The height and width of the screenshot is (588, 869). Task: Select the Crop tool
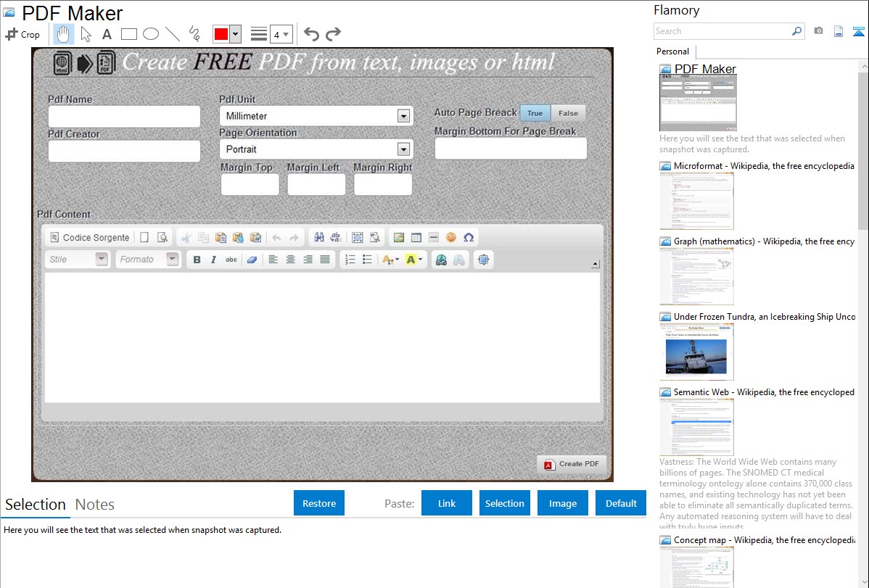click(x=22, y=34)
